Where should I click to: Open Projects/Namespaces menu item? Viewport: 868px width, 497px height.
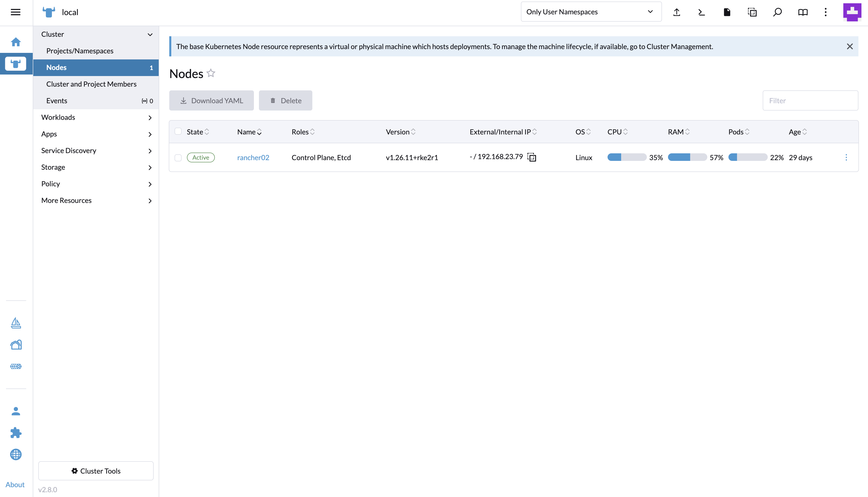point(96,51)
